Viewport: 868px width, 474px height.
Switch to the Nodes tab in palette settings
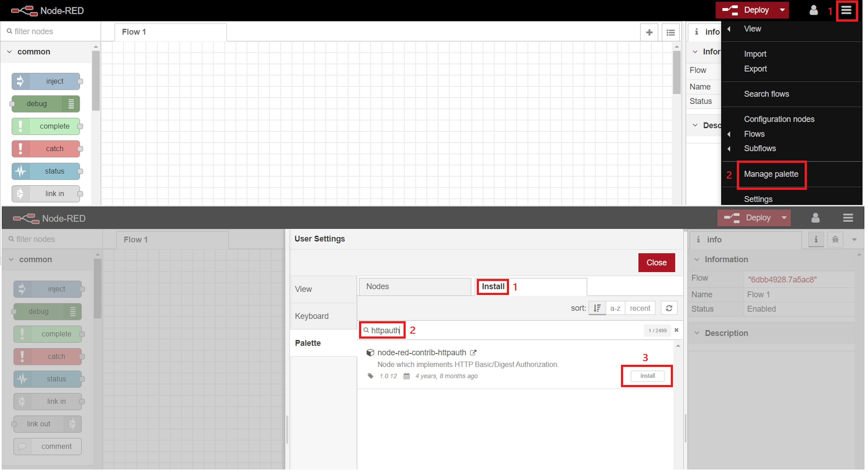coord(415,286)
